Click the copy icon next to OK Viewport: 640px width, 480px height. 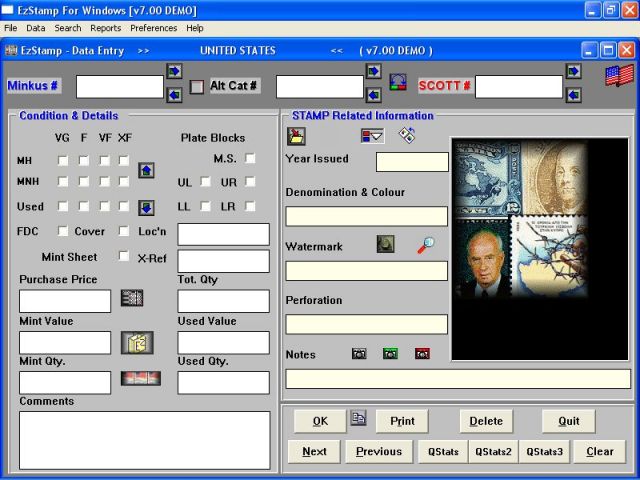[x=359, y=419]
